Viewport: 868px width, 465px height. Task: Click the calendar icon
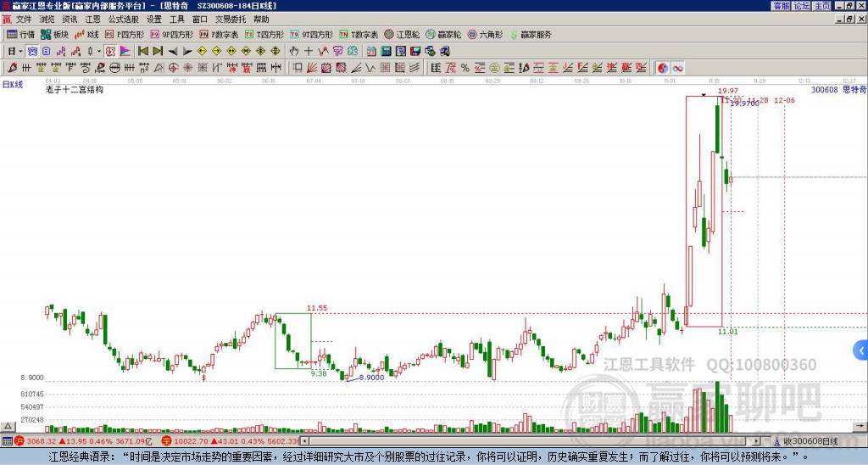click(x=371, y=52)
